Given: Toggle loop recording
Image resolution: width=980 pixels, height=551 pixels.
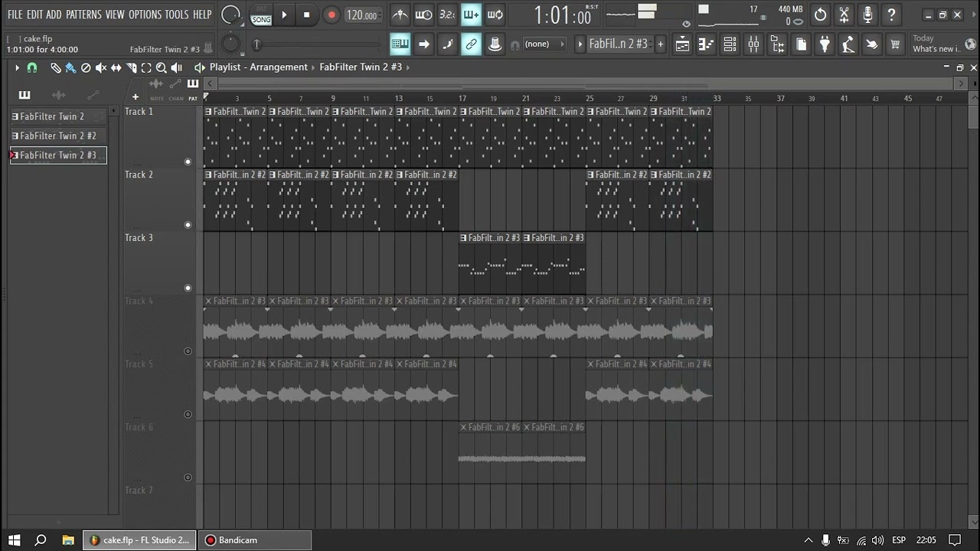Looking at the screenshot, I should click(x=495, y=15).
